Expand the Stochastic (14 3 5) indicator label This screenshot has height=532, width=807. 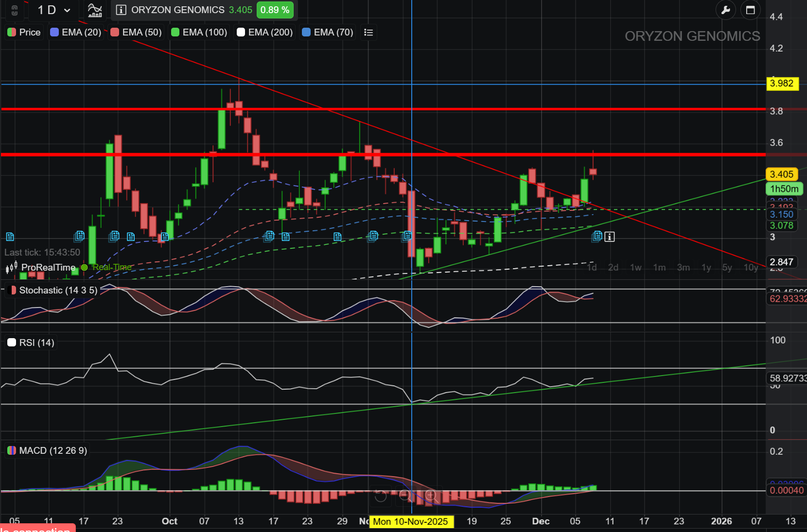pyautogui.click(x=53, y=290)
